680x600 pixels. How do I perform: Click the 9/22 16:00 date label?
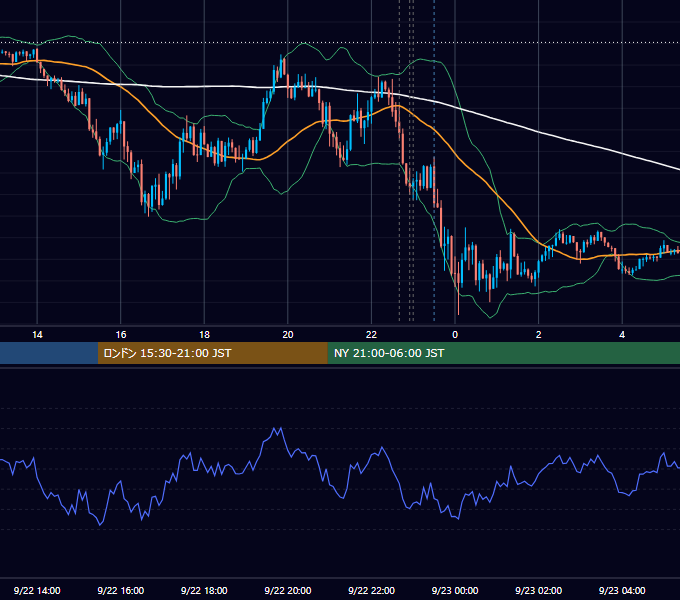tap(121, 590)
